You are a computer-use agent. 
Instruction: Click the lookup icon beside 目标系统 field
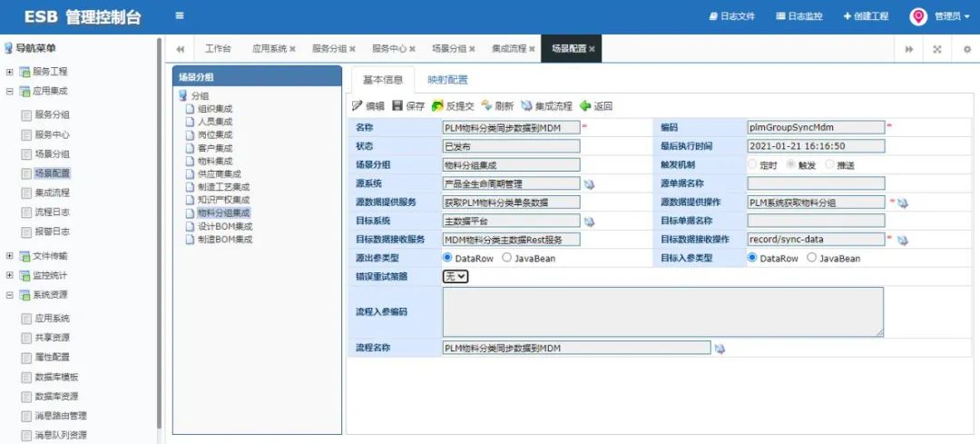[590, 222]
